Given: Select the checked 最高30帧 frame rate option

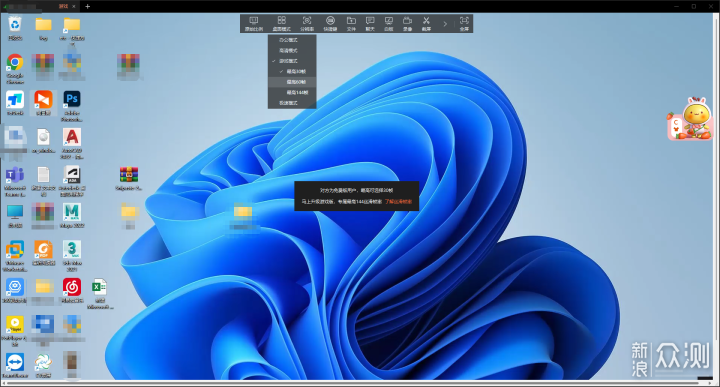Looking at the screenshot, I should pos(292,72).
